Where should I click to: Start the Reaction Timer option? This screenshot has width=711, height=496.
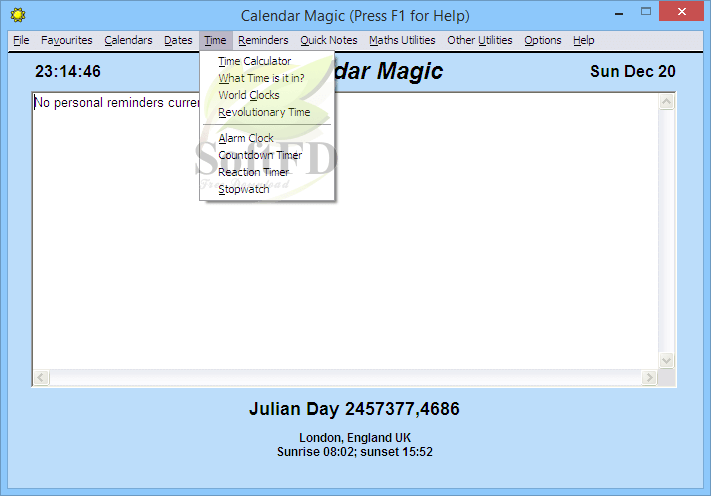(x=267, y=172)
